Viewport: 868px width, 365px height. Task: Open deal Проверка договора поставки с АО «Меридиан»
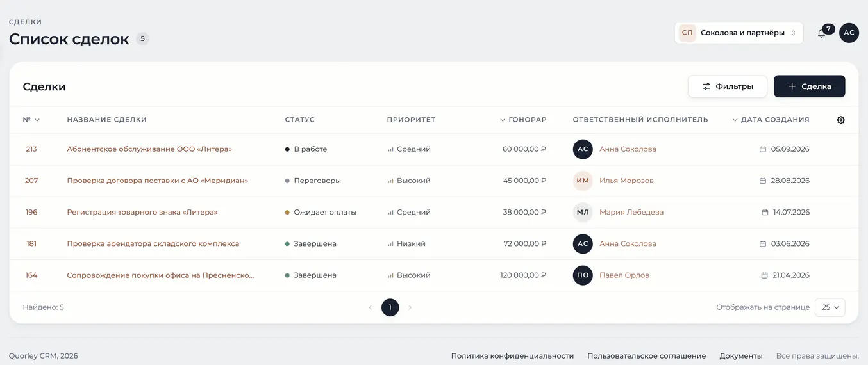coord(158,181)
